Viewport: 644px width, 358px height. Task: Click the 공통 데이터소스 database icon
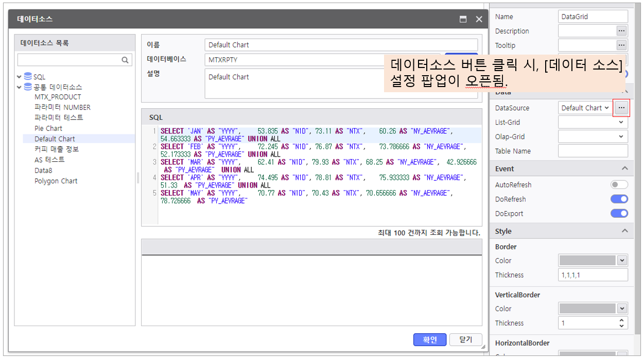point(28,87)
